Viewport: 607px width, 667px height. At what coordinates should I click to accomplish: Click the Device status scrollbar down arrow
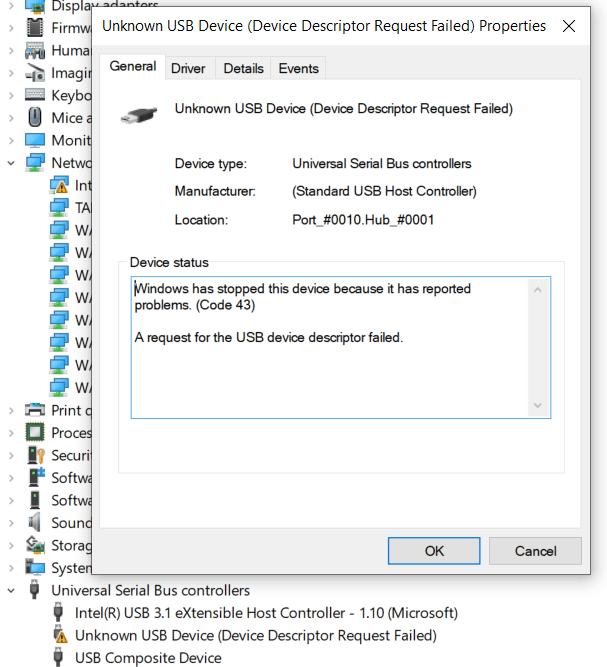click(x=538, y=405)
